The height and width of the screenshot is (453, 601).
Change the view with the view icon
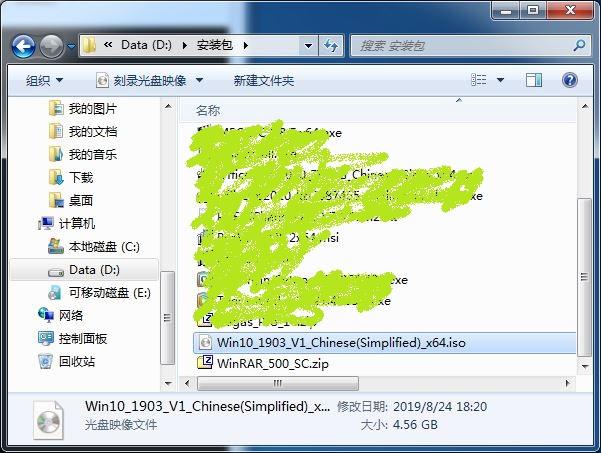coord(479,80)
